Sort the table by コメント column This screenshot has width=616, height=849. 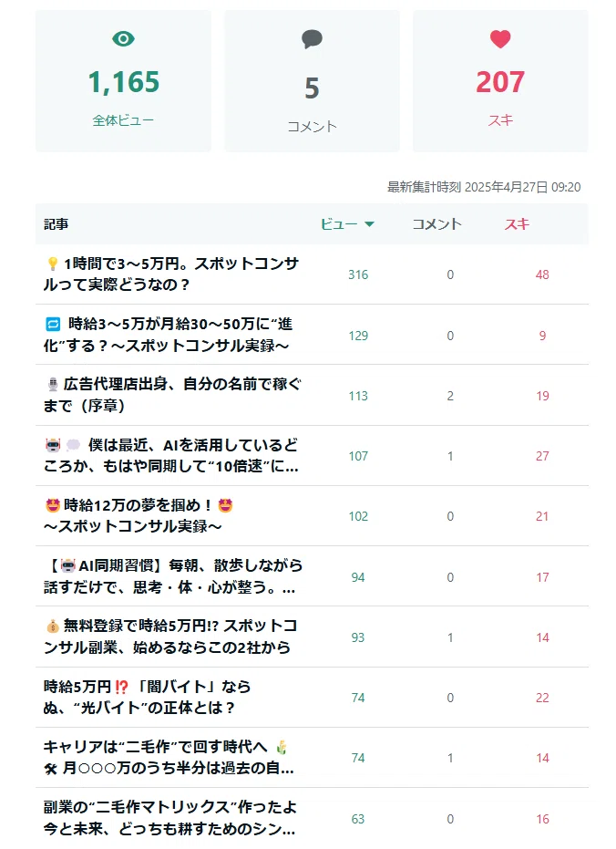tap(437, 224)
